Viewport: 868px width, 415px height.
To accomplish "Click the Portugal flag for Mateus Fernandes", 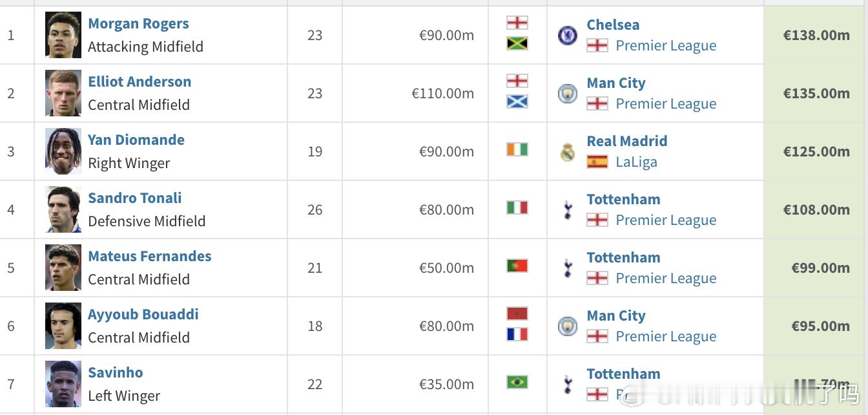I will pos(517,266).
